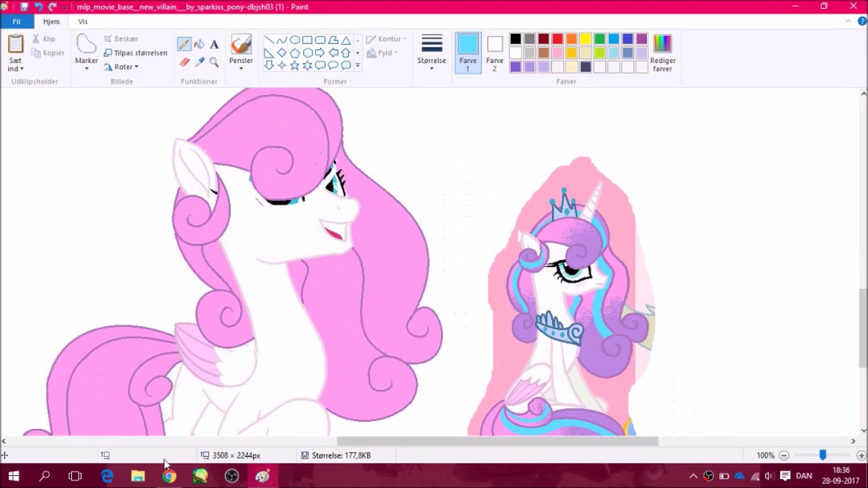Screen dimensions: 868x488
Task: Choose the up arrow shape
Action: click(346, 53)
